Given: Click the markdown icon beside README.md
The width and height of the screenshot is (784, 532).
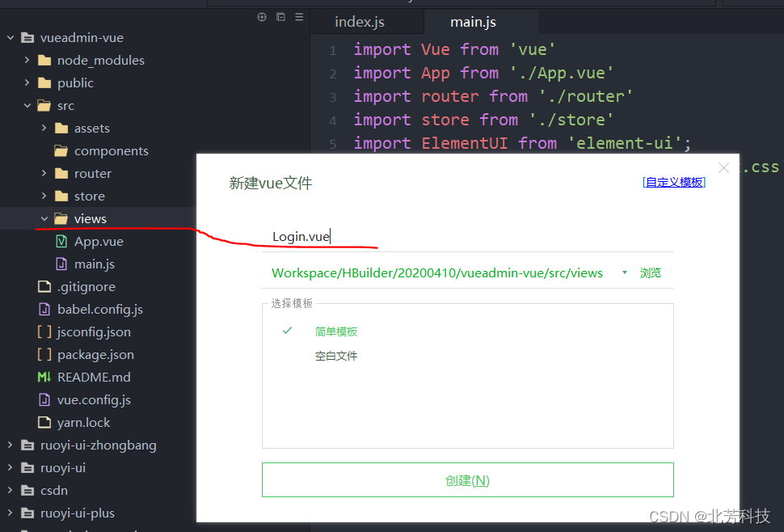Looking at the screenshot, I should point(44,377).
